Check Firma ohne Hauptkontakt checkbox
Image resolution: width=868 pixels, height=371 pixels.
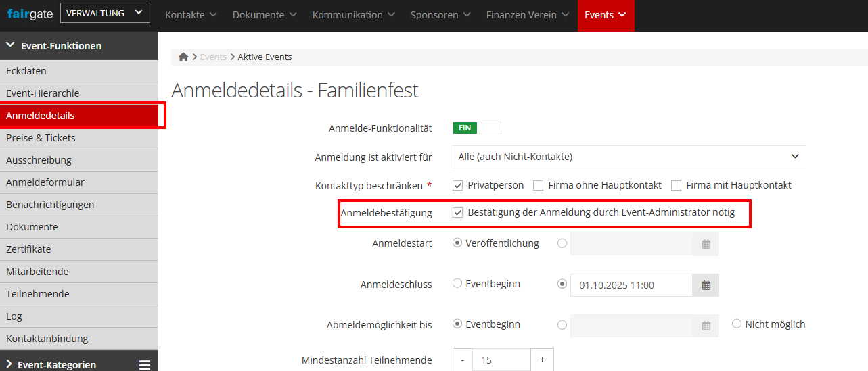click(539, 185)
